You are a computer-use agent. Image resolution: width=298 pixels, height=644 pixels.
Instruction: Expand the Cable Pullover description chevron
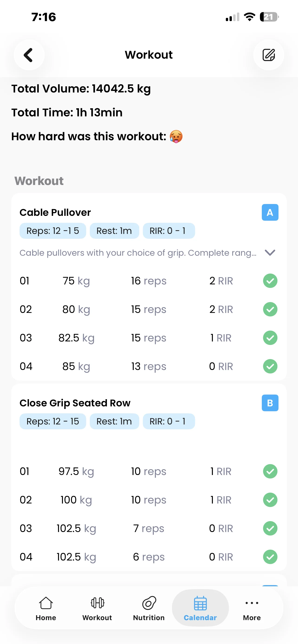pyautogui.click(x=270, y=253)
